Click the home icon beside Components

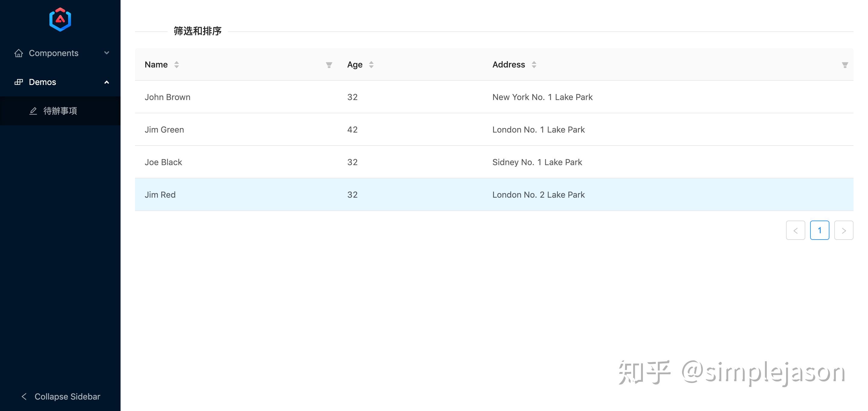(x=19, y=53)
